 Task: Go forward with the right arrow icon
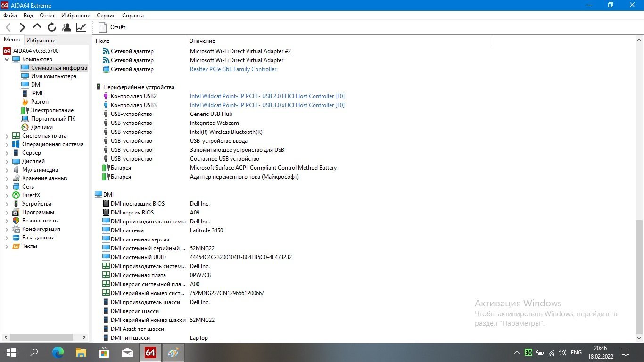(22, 27)
